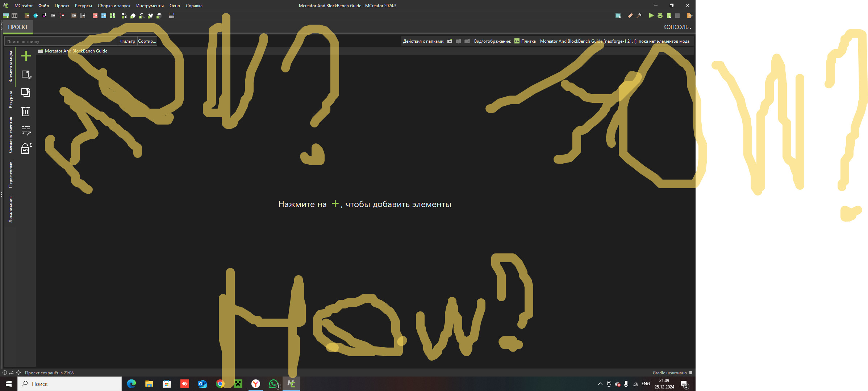Click the Create new folder icon

click(x=449, y=41)
